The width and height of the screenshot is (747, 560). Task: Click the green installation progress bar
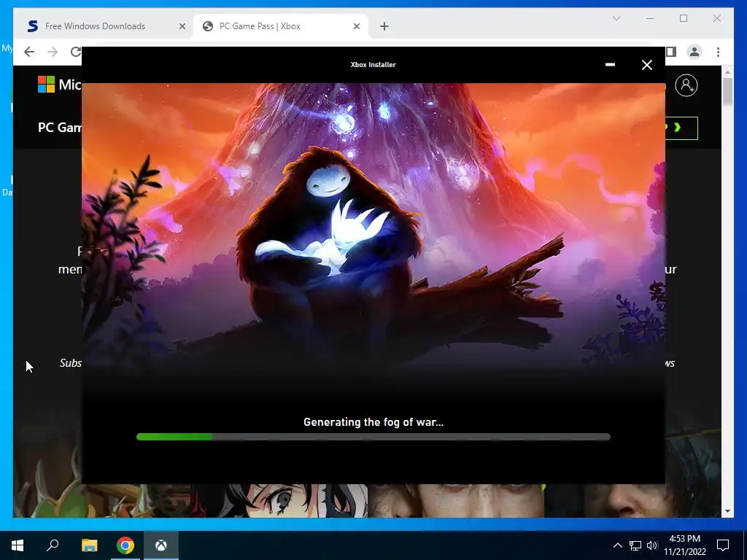[x=373, y=437]
